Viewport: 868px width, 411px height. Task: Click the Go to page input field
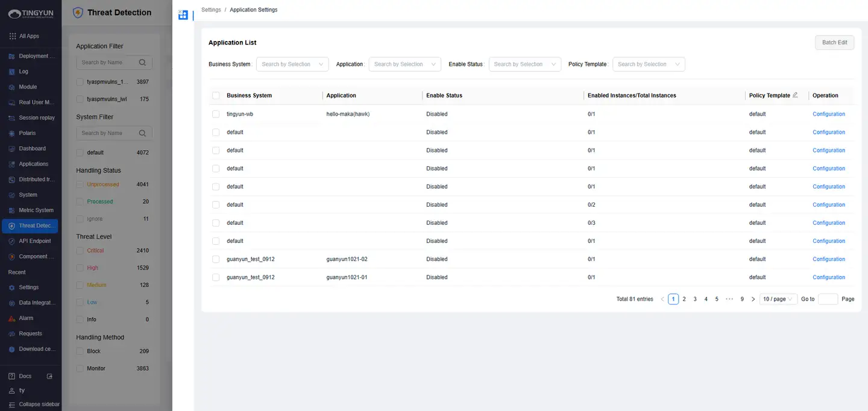click(828, 299)
